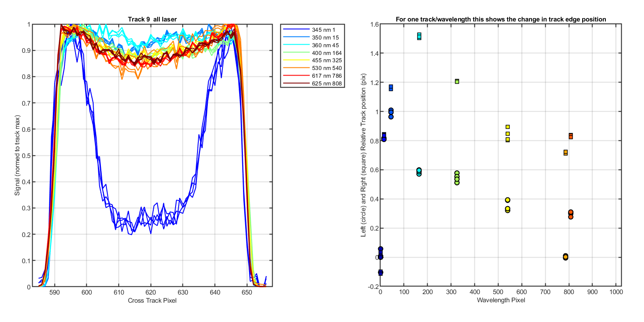
Task: Click the 400 wavelength pixel tick label
Action: 474,293
